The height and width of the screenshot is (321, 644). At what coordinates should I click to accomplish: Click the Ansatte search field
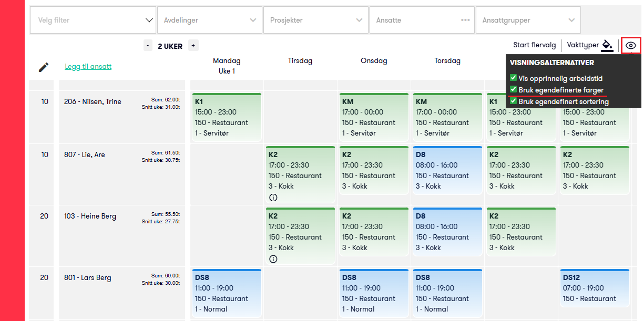[x=415, y=20]
